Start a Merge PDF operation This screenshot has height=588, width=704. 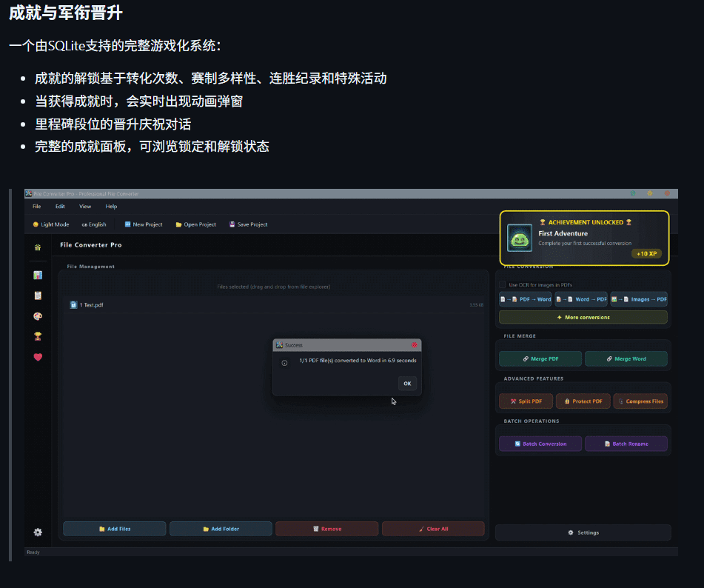coord(540,358)
